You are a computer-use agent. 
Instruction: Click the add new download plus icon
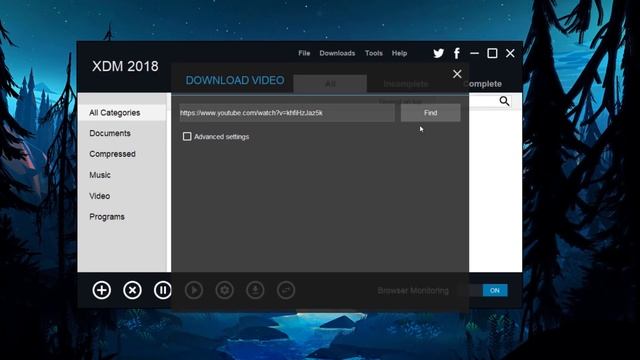pos(101,290)
